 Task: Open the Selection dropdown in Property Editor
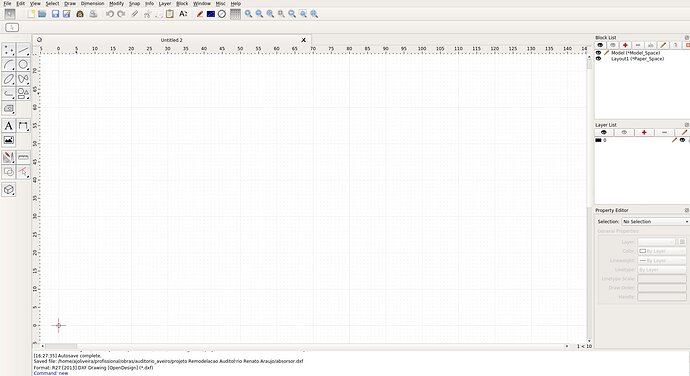coord(655,221)
